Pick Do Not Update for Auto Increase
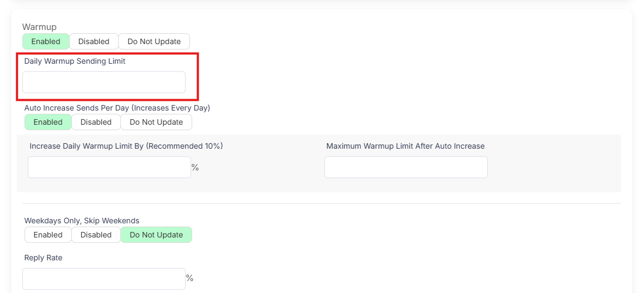Viewport: 644px width, 293px height. pyautogui.click(x=156, y=122)
